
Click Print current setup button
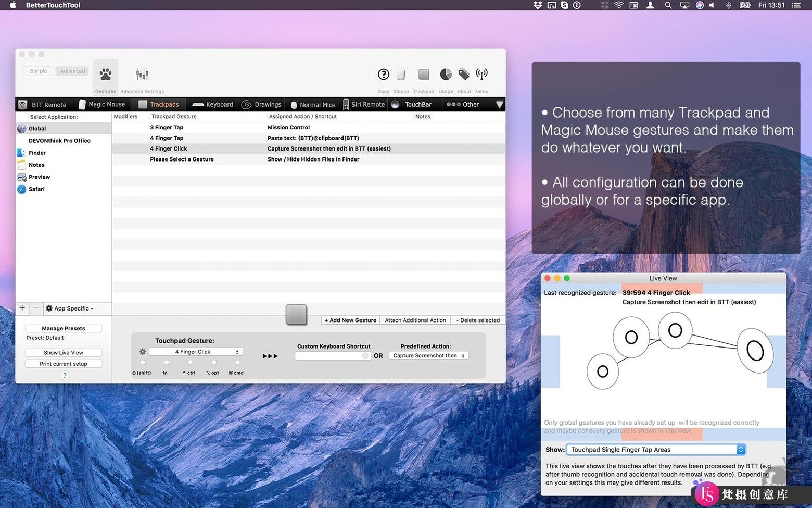[64, 364]
